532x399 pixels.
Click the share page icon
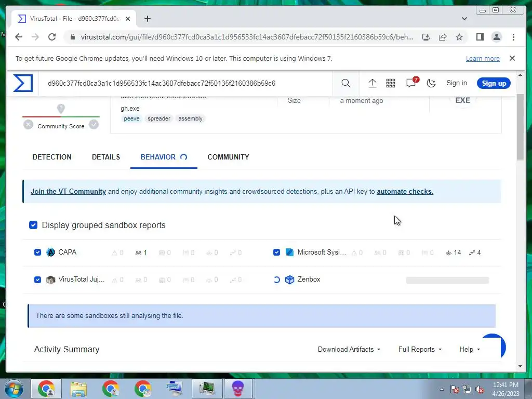(x=443, y=37)
